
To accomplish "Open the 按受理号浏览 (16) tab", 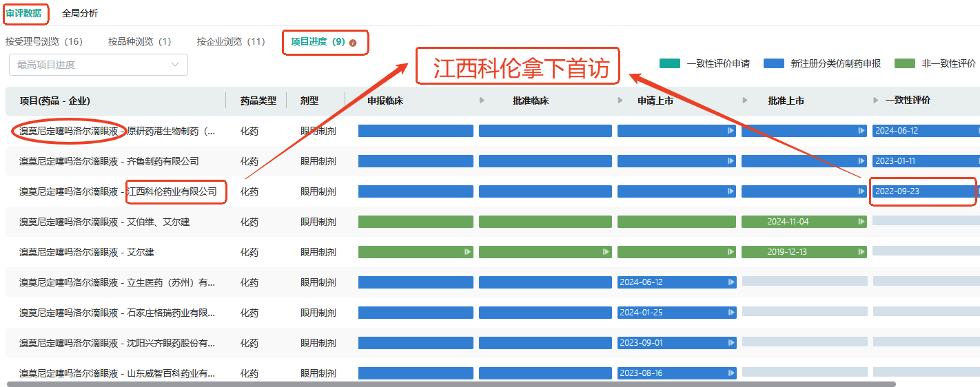I will click(x=44, y=41).
